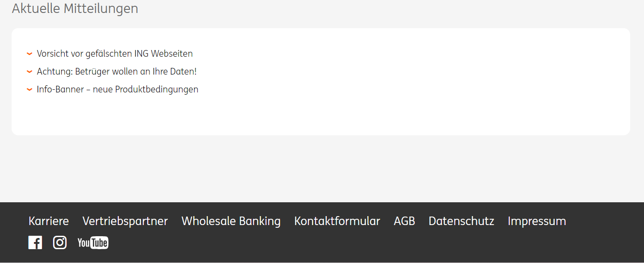Screen dimensions: 644x263
Task: Open the Instagram icon in footer
Action: pyautogui.click(x=60, y=242)
